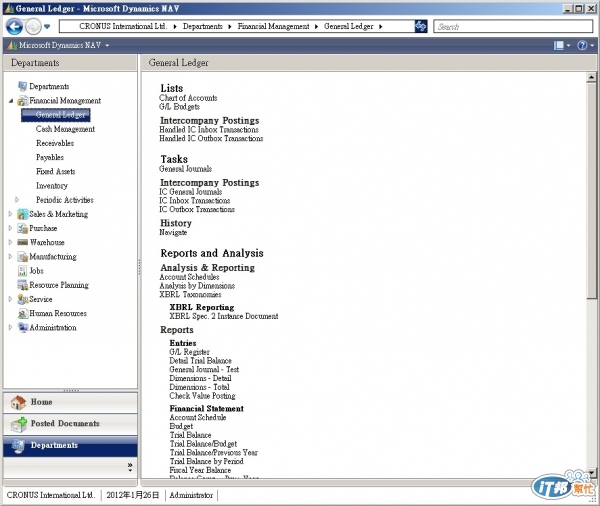The width and height of the screenshot is (600, 506).
Task: Open Handled IC Inbox Transactions link
Action: 209,130
